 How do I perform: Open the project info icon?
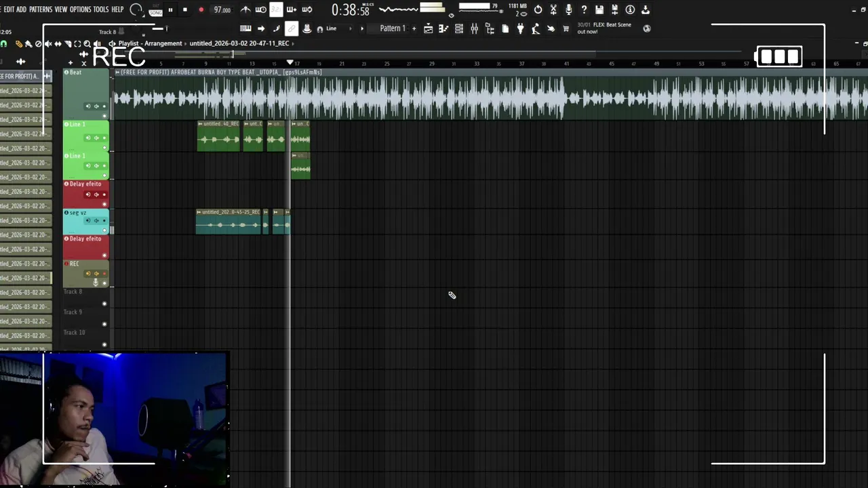[x=630, y=9]
